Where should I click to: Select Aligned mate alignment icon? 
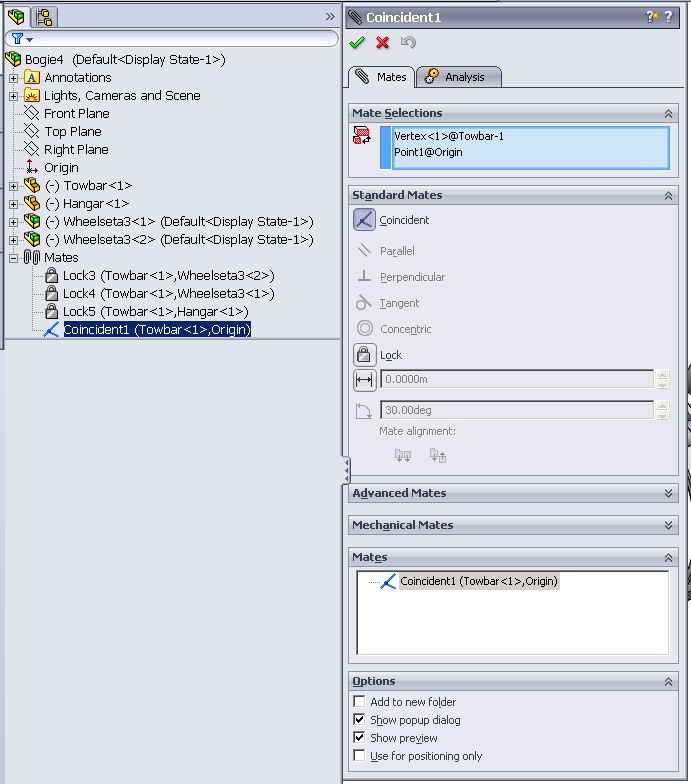coord(402,455)
